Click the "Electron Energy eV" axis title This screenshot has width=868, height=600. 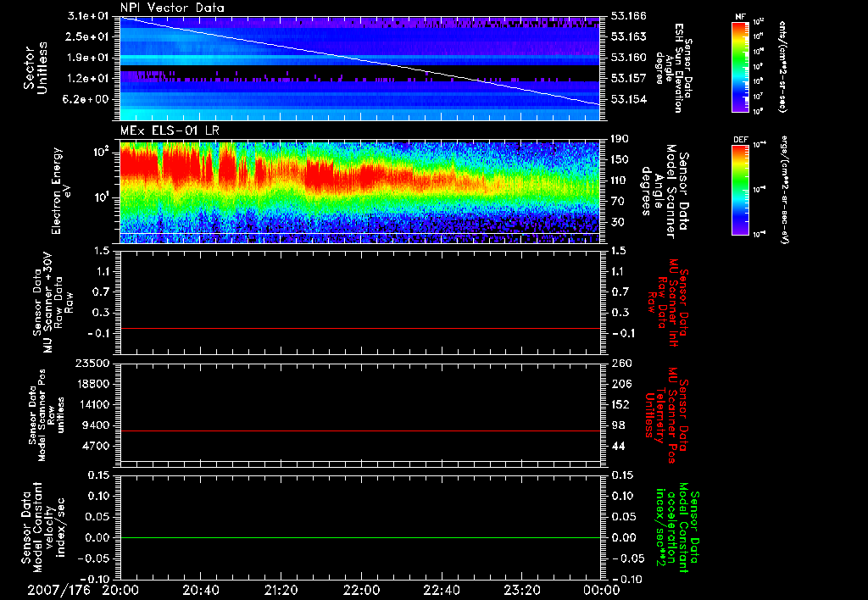[61, 191]
